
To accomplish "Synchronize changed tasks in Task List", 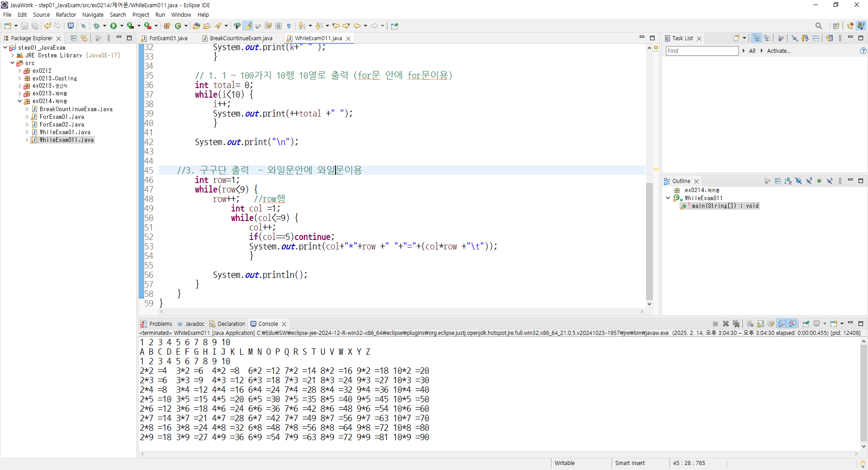I will [829, 38].
